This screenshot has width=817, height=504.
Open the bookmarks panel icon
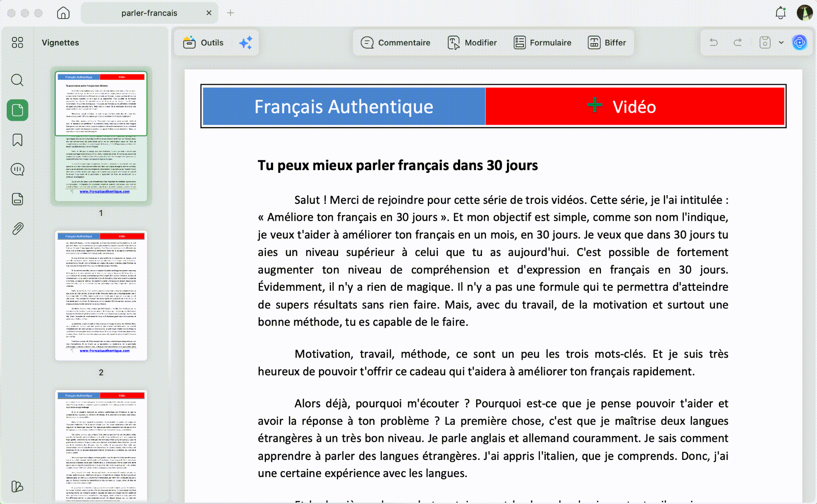pos(17,140)
